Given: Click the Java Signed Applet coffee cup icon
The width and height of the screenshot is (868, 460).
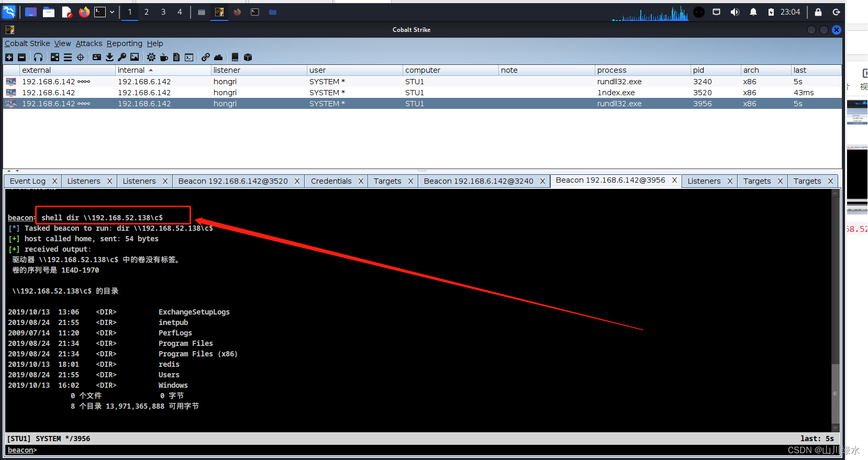Looking at the screenshot, I should tap(164, 57).
